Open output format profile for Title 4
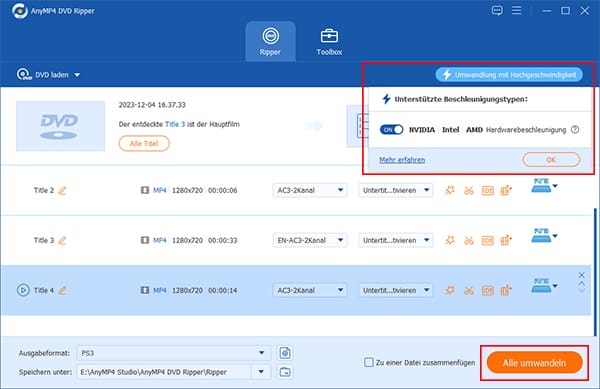This screenshot has height=389, width=600. [x=544, y=286]
